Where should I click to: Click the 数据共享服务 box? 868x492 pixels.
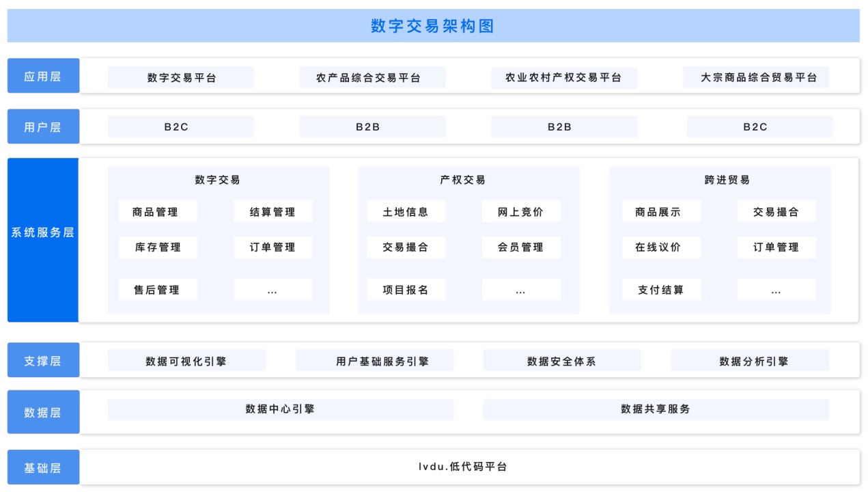tap(656, 409)
